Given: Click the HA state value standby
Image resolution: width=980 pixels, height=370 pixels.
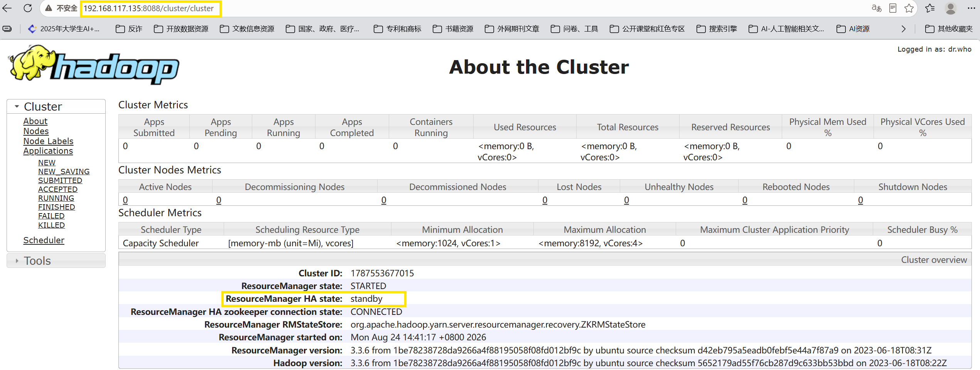Looking at the screenshot, I should [366, 299].
